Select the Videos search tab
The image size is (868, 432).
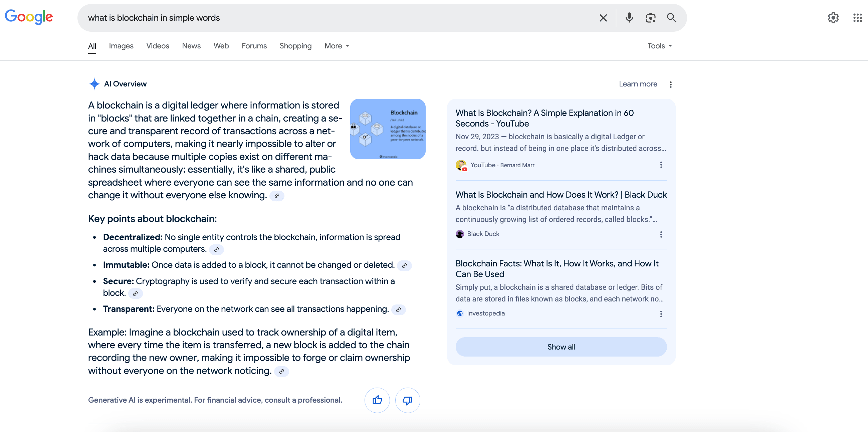click(x=157, y=46)
